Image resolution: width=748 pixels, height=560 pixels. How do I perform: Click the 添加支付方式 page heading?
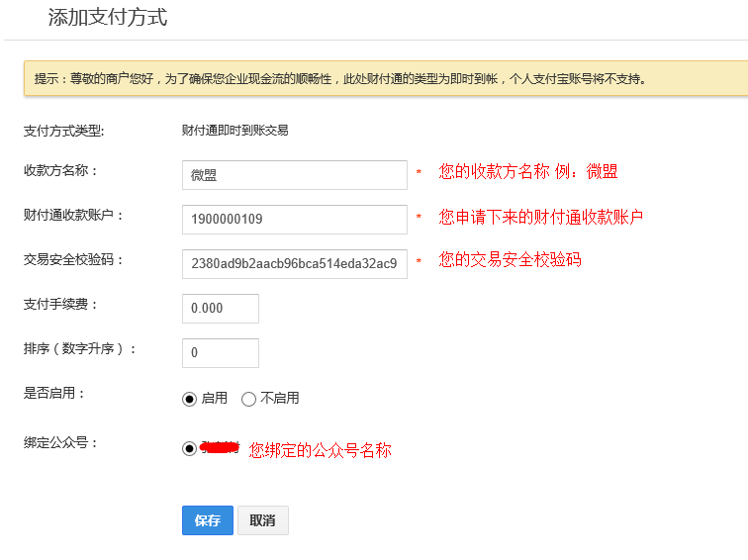[x=108, y=18]
